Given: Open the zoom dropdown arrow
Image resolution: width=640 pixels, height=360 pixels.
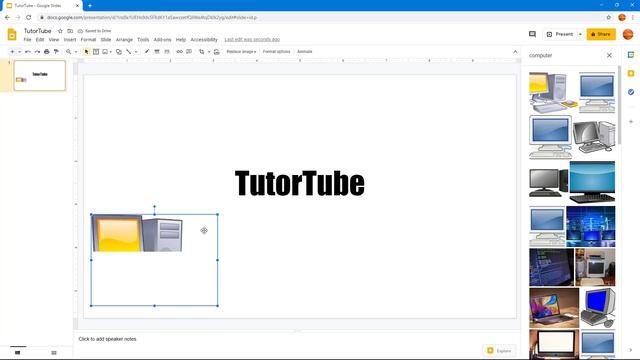Looking at the screenshot, I should [x=76, y=52].
